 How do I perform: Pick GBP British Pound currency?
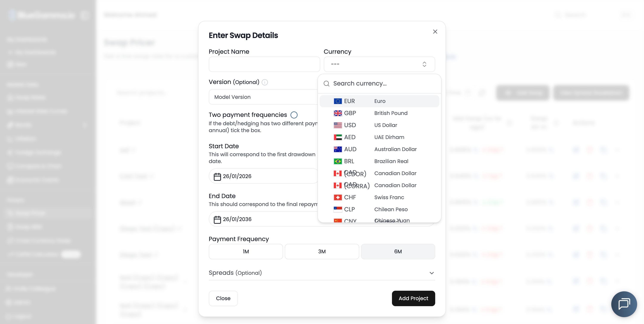(x=379, y=113)
